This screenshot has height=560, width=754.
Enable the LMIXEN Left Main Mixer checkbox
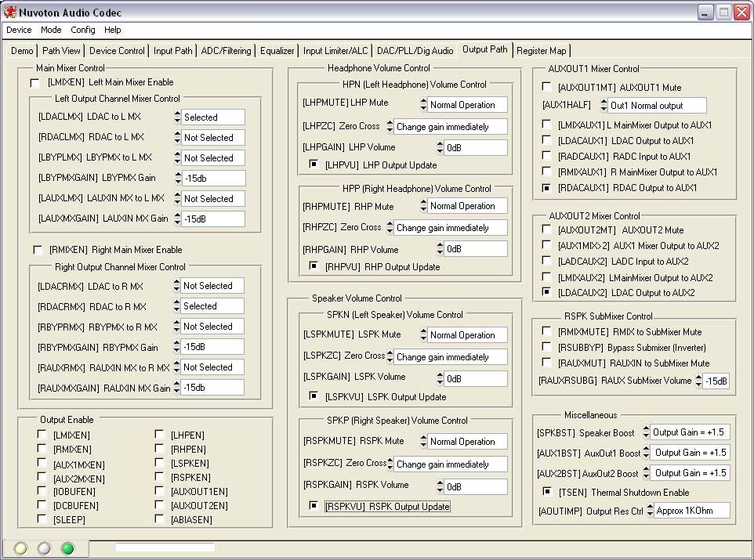click(34, 82)
